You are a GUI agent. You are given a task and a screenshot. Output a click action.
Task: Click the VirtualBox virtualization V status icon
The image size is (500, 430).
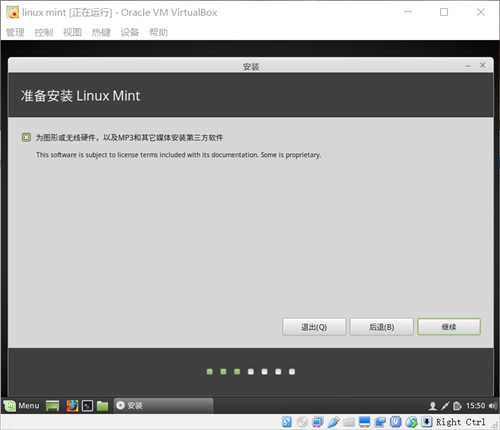(x=396, y=422)
